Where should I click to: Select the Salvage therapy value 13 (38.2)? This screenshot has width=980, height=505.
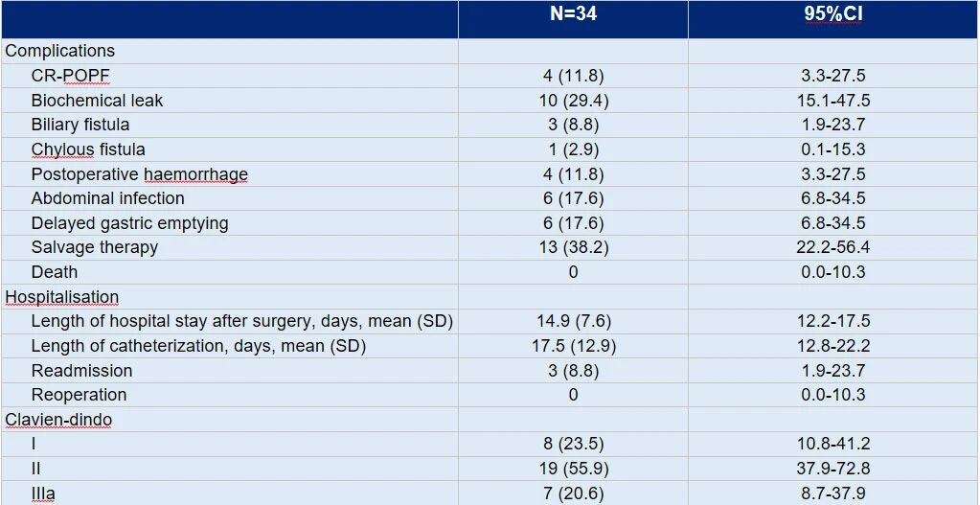tap(573, 247)
